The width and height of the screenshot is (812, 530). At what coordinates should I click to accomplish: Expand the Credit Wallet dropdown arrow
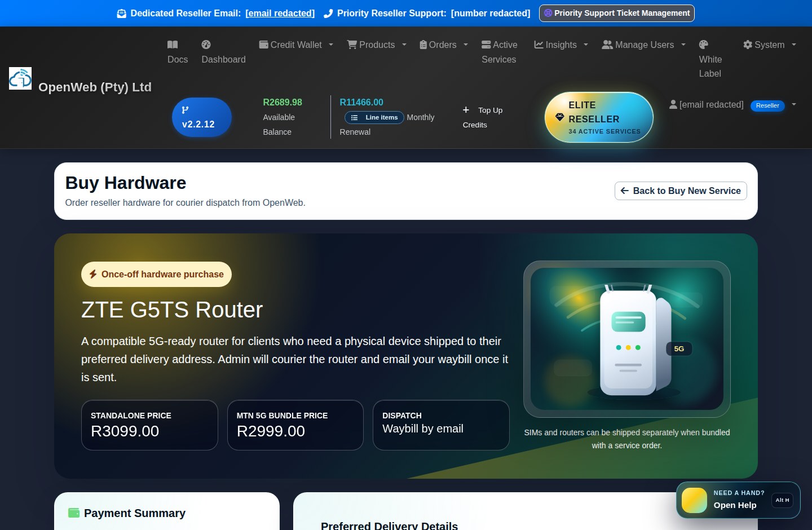click(x=331, y=45)
